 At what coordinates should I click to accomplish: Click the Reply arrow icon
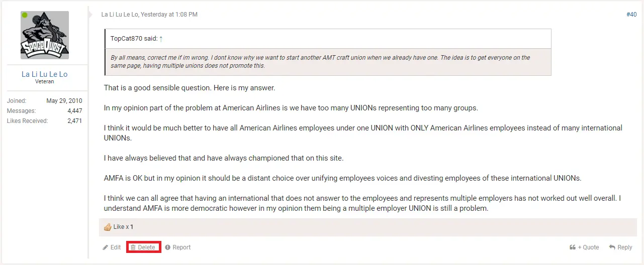point(612,247)
